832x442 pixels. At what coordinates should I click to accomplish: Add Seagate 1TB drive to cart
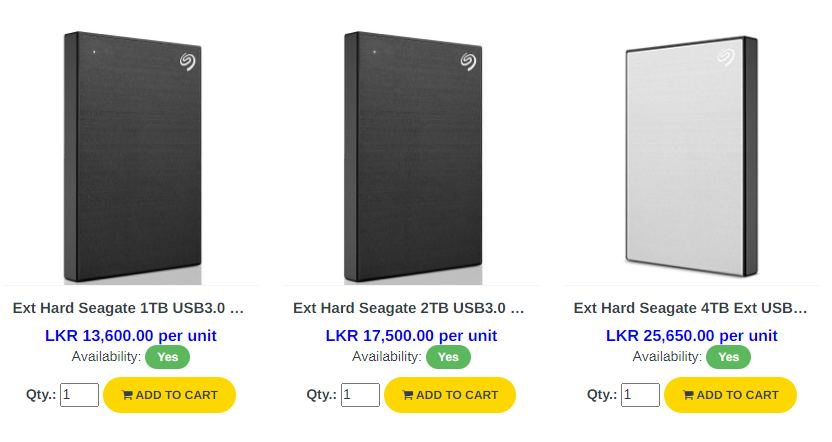pos(169,395)
